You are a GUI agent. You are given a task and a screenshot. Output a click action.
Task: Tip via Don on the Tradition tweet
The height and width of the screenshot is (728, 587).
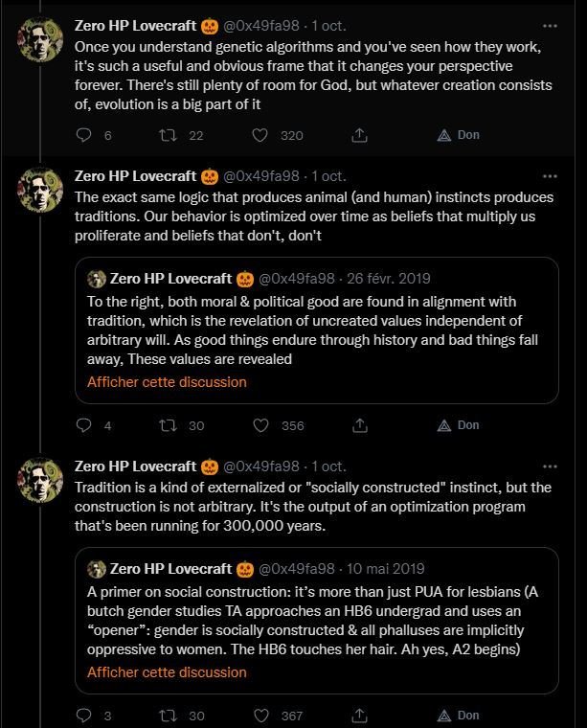pyautogui.click(x=458, y=716)
